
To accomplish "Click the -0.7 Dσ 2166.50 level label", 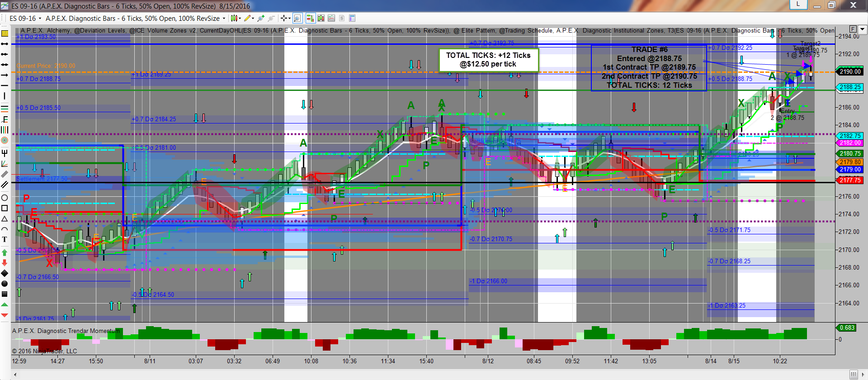I will [38, 277].
